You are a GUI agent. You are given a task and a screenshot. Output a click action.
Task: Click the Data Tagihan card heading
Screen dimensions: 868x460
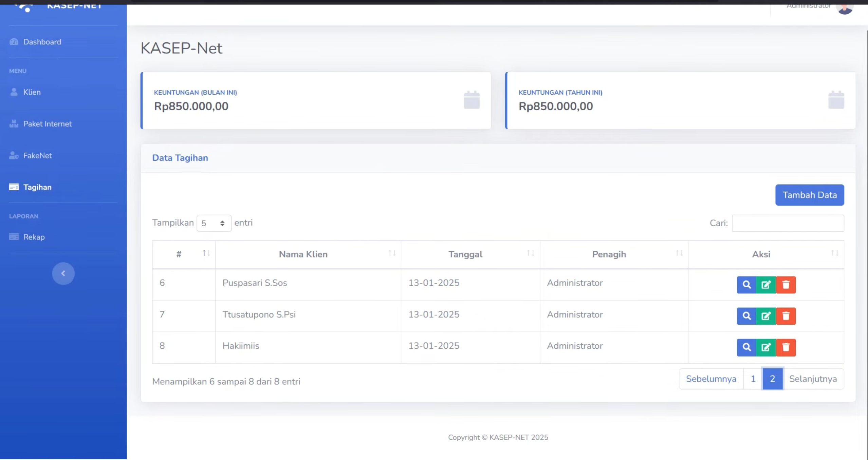point(180,158)
